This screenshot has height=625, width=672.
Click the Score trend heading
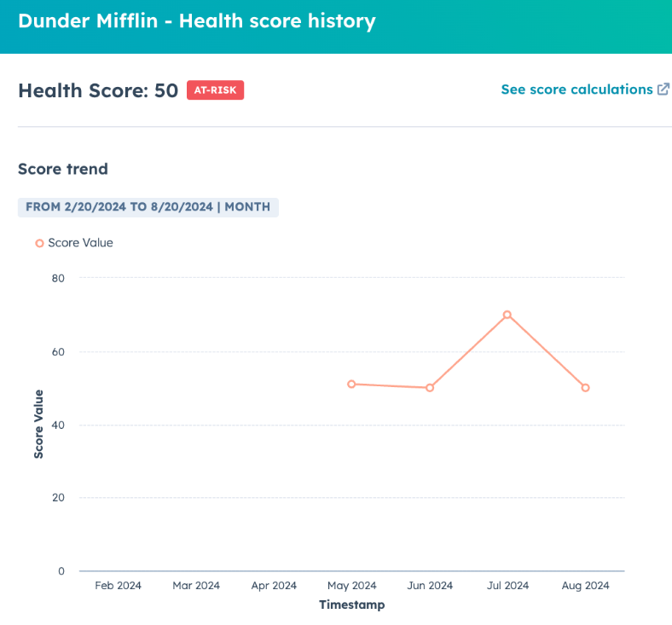[x=63, y=169]
